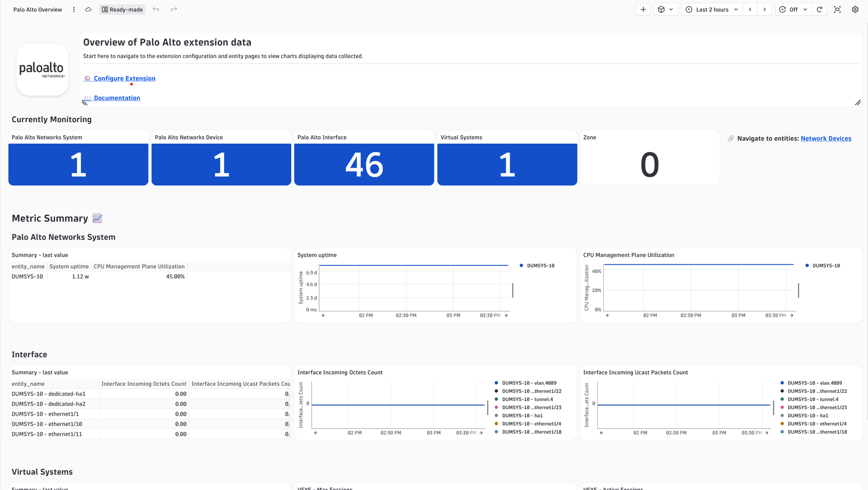Open dashboard settings gear icon
Screen dimensions: 868x490
[x=855, y=9]
